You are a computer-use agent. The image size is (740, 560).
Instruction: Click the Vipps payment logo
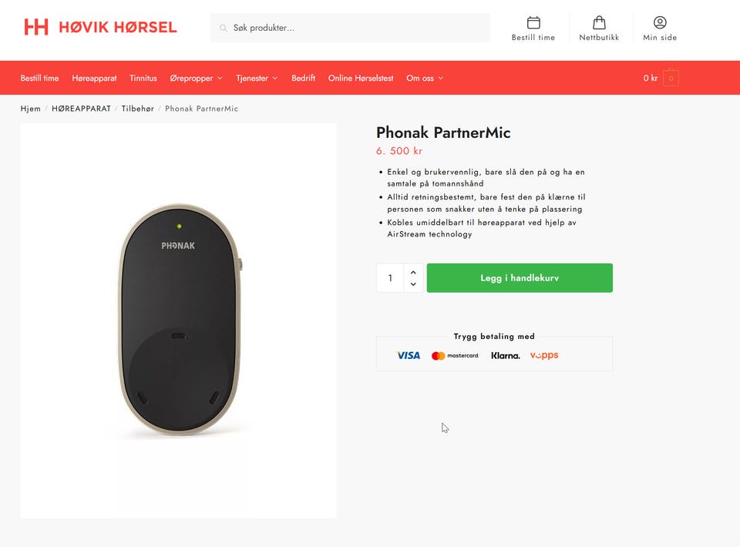point(544,355)
